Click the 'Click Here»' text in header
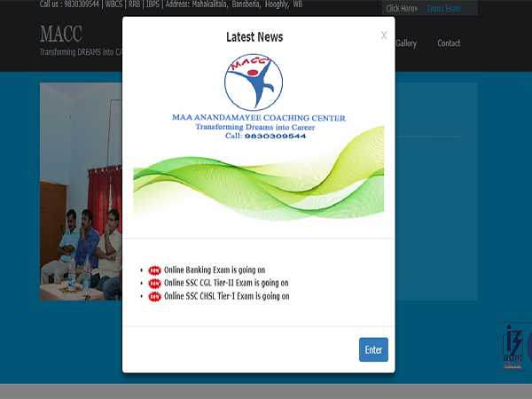This screenshot has width=532, height=399. tap(402, 8)
